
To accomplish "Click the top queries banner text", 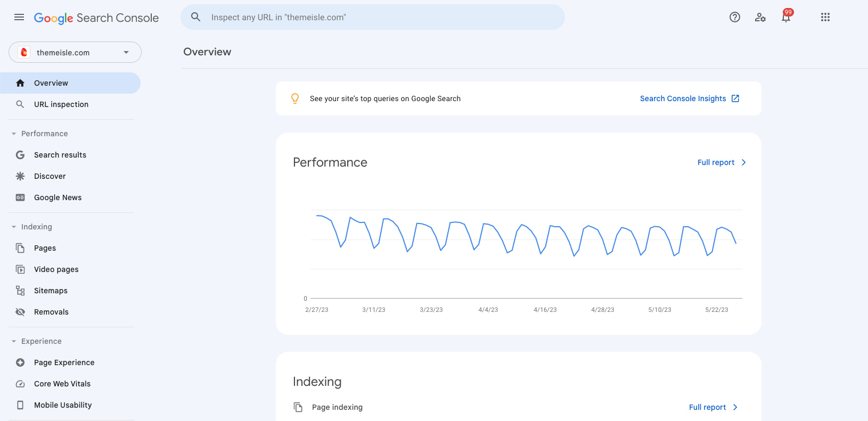I will [385, 98].
